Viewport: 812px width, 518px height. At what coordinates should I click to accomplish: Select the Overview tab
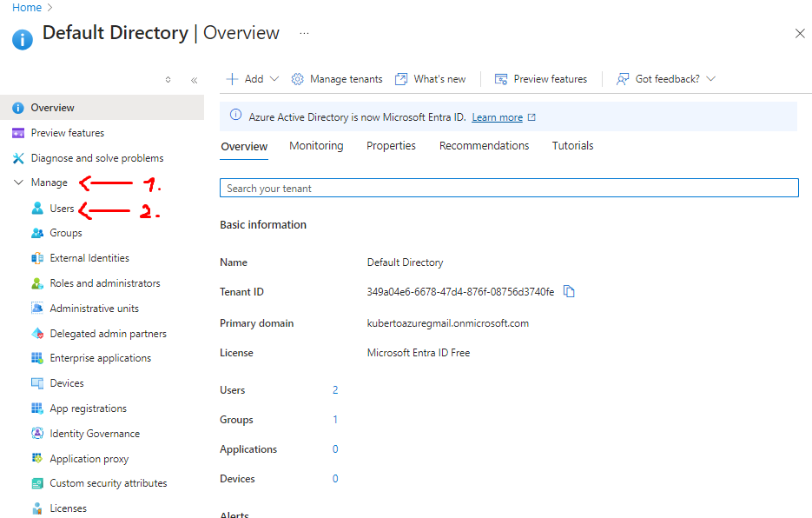[x=244, y=147]
